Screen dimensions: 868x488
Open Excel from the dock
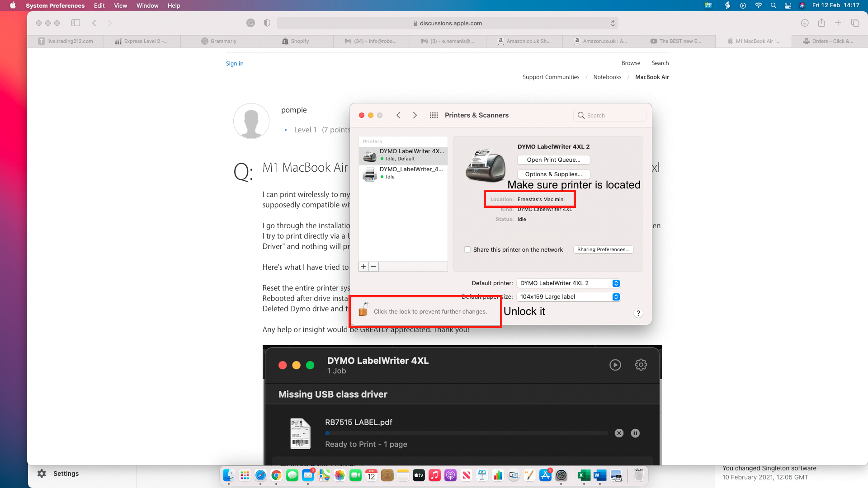coord(584,475)
